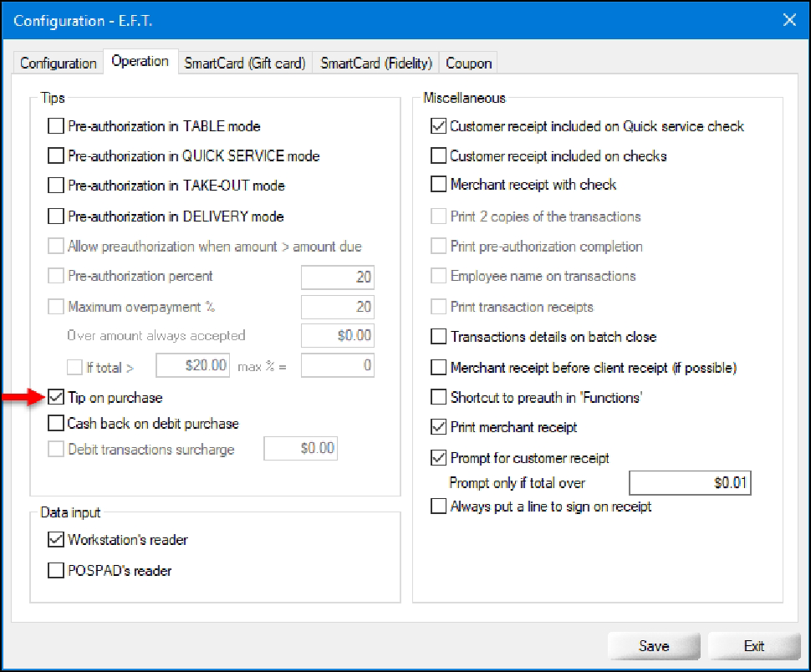Open the SmartCard (Fidelity) tab
The width and height of the screenshot is (811, 672).
tap(376, 64)
